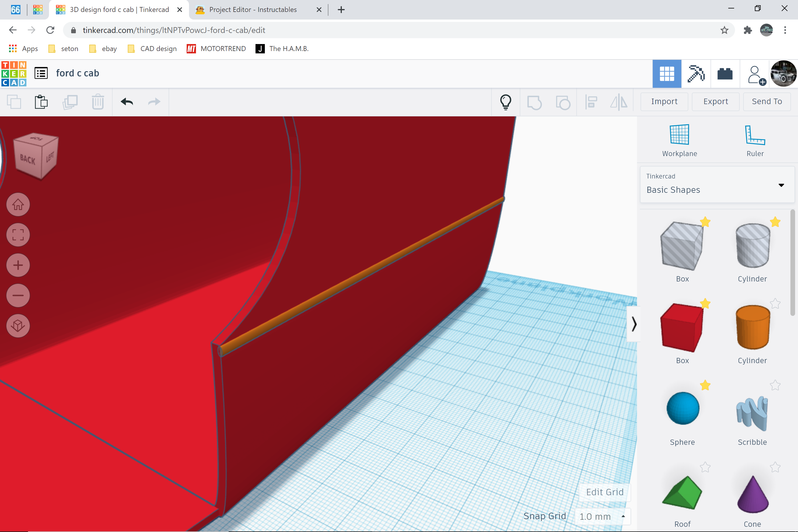Click the invite collaborator icon
This screenshot has width=798, height=532.
pyautogui.click(x=756, y=75)
